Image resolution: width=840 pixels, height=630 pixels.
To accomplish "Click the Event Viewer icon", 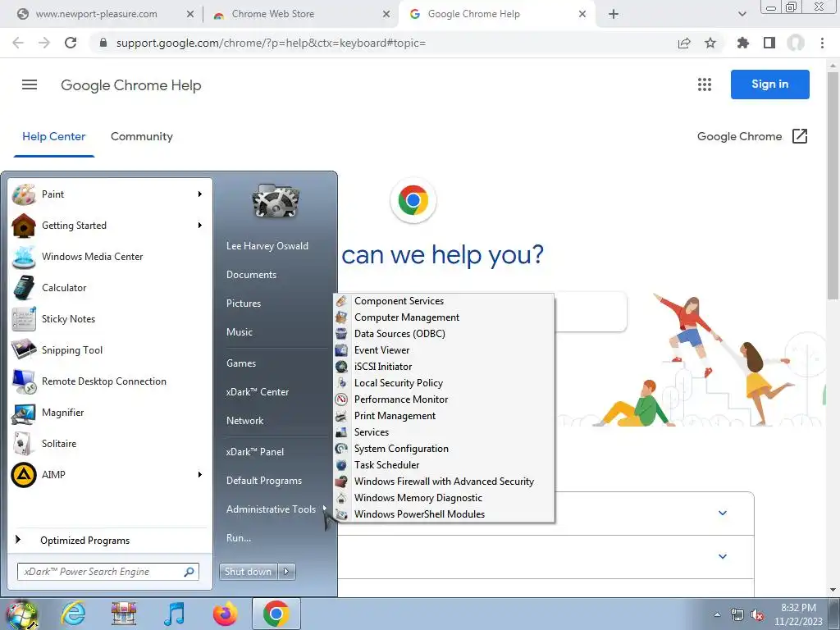I will [341, 350].
